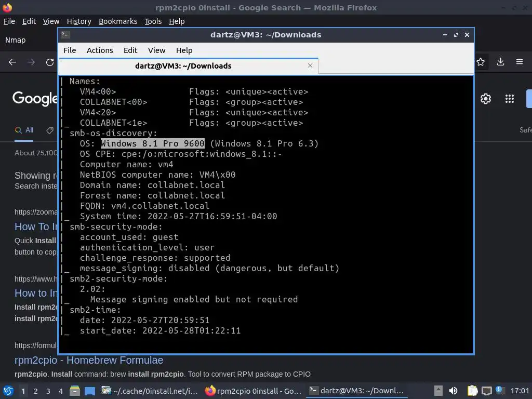Open the file manager taskbar launcher
The height and width of the screenshot is (399, 532).
[x=75, y=391]
